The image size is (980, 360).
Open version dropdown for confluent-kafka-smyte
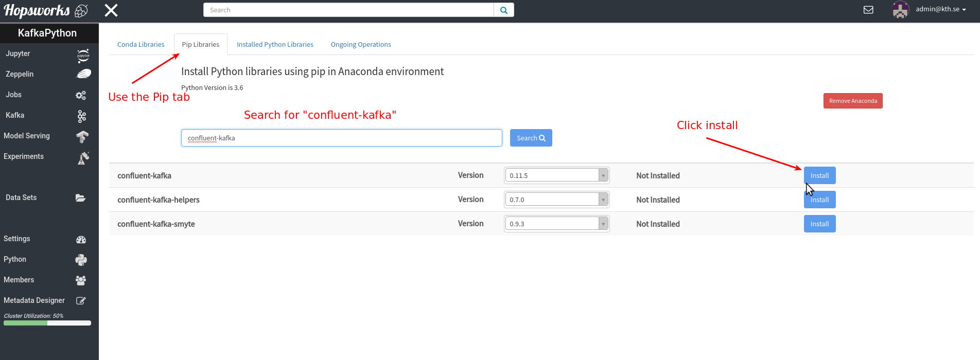(557, 224)
